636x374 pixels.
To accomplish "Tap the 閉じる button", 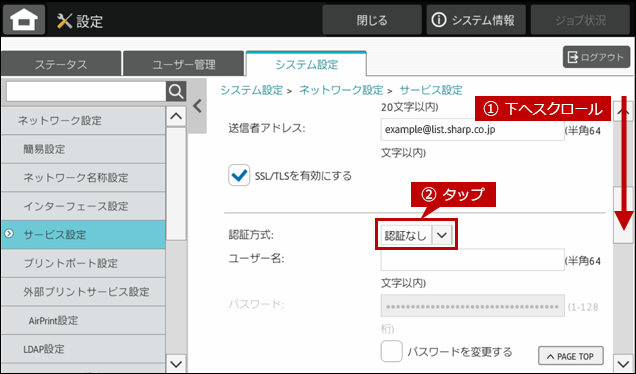I will (x=372, y=20).
